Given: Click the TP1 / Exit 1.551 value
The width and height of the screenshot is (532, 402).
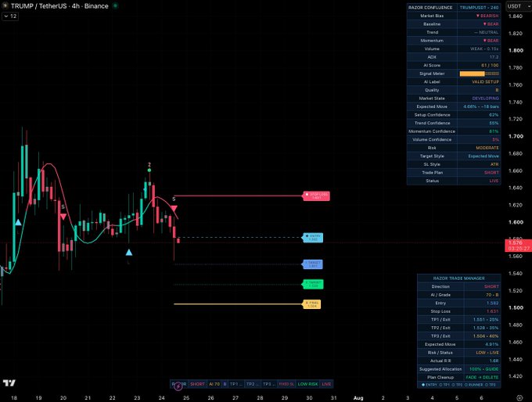Looking at the screenshot, I should coord(486,320).
